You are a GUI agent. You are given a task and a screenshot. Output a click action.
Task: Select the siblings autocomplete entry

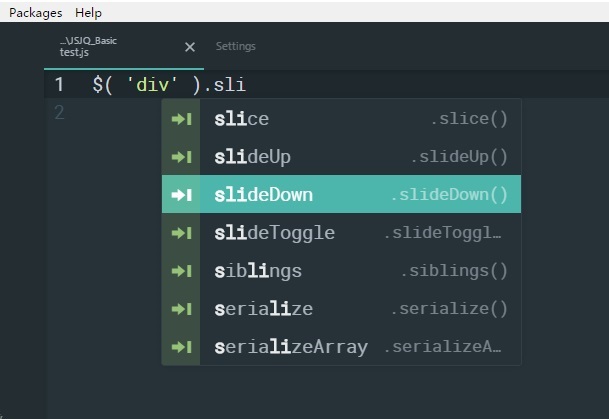point(341,270)
